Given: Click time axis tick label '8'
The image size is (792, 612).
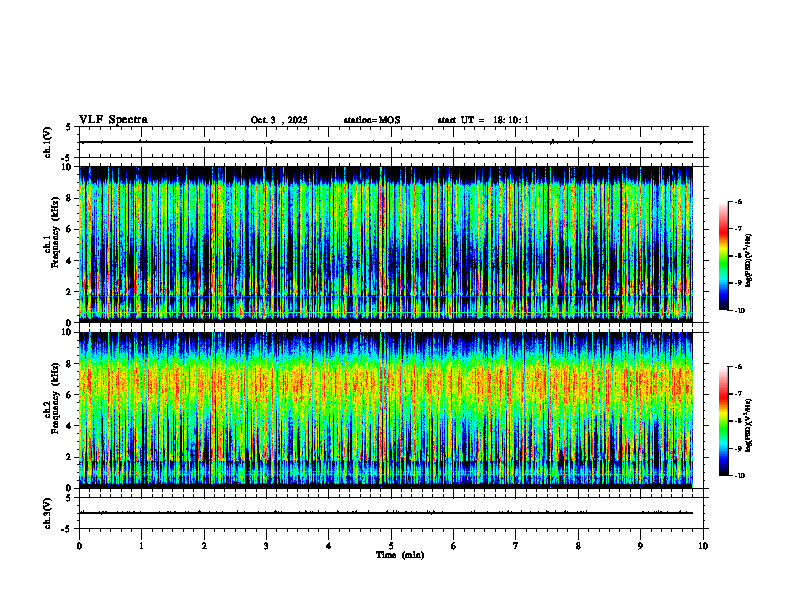Looking at the screenshot, I should point(578,546).
